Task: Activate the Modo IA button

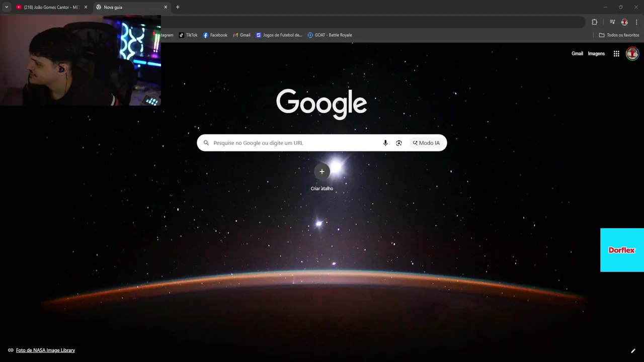Action: pos(426,143)
